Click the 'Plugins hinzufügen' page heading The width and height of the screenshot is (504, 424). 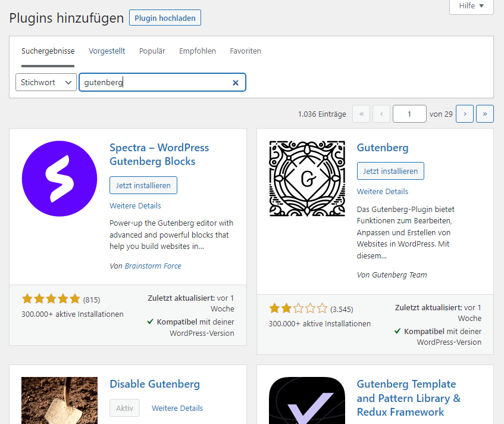click(67, 18)
